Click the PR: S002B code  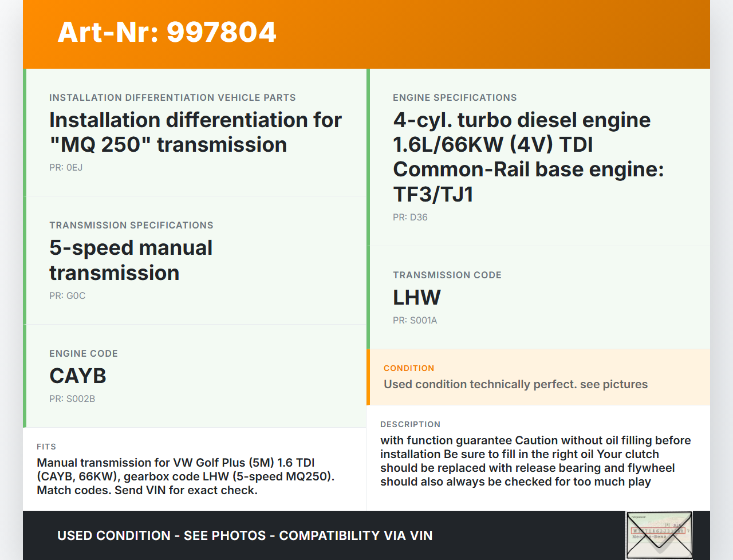72,399
